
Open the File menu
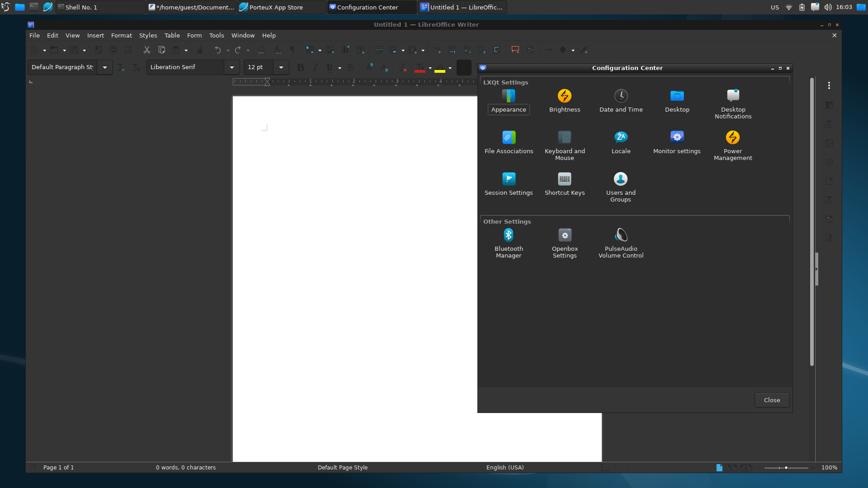point(34,35)
